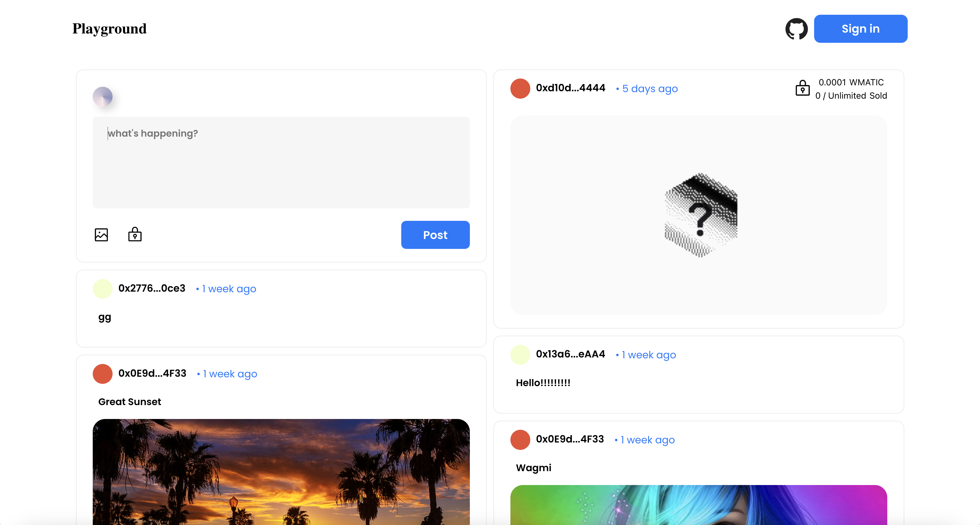The width and height of the screenshot is (980, 525).
Task: Open the locked mystery box image
Action: [698, 215]
